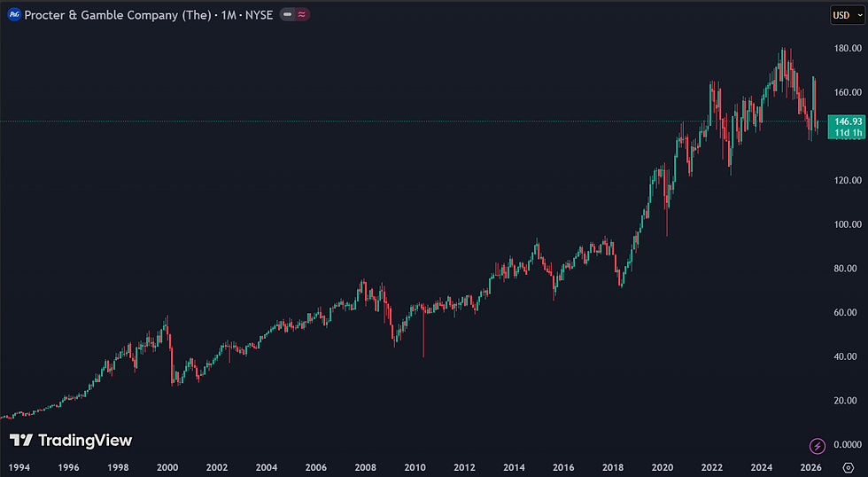Click the 2002 year label on time axis
Viewport: 868px width, 477px height.
point(216,467)
